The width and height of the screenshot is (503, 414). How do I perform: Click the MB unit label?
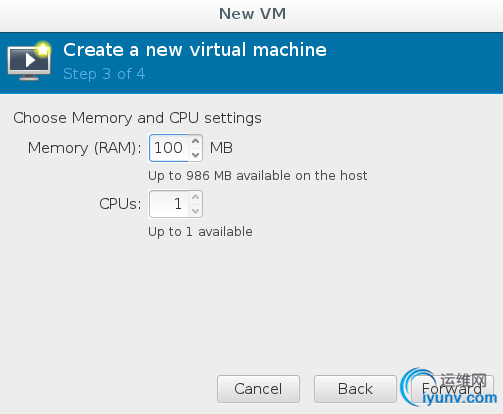221,148
